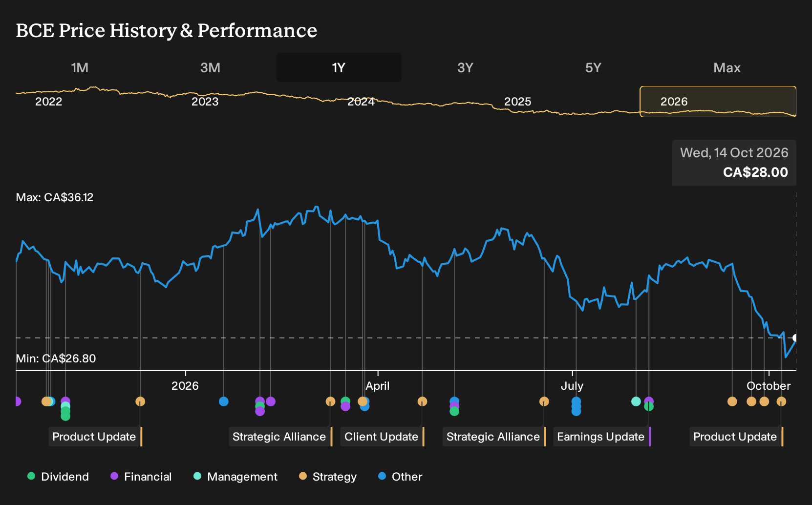Select the 3Y time range tab
Screen dimensions: 812x505
tap(465, 67)
